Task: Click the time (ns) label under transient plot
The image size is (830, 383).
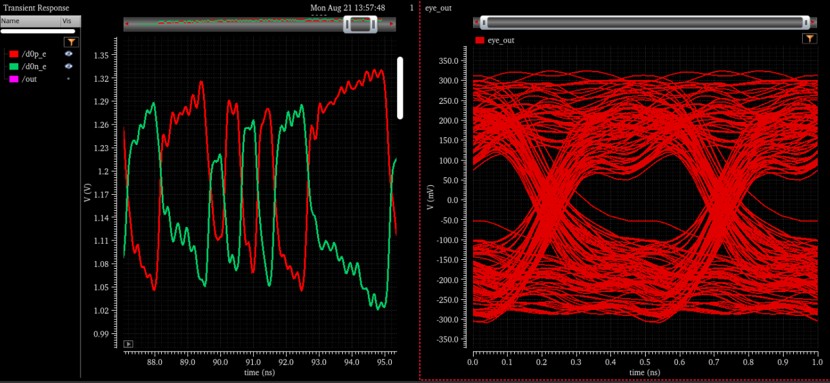Action: tap(259, 372)
